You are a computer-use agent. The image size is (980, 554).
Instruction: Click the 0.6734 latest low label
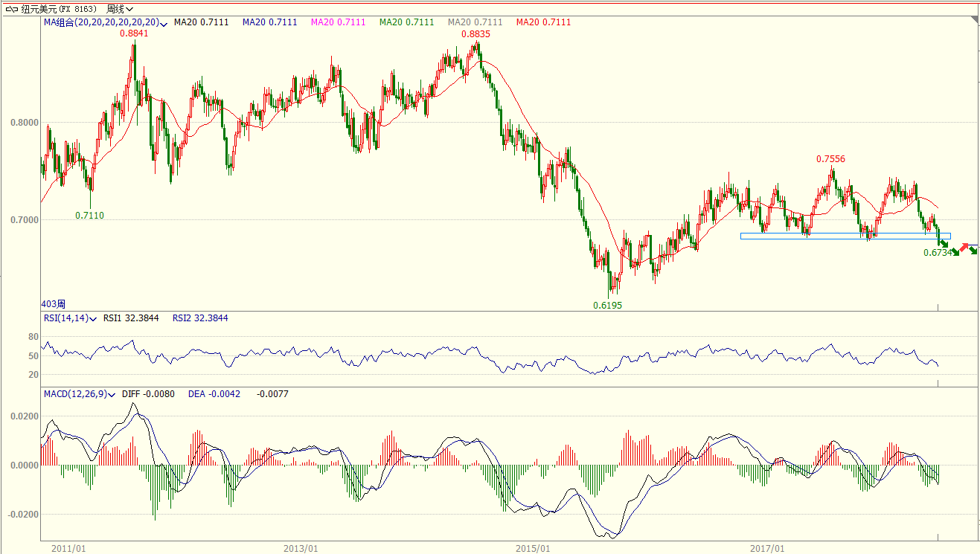938,253
